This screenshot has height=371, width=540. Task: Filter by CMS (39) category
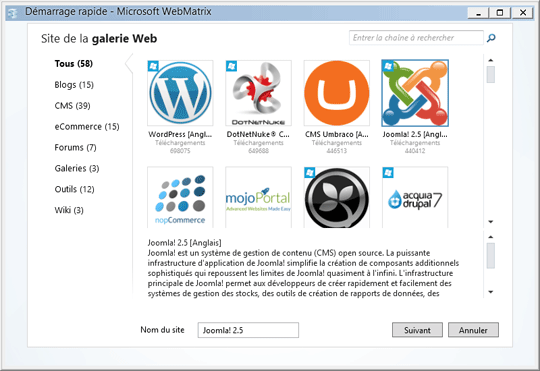click(x=72, y=106)
